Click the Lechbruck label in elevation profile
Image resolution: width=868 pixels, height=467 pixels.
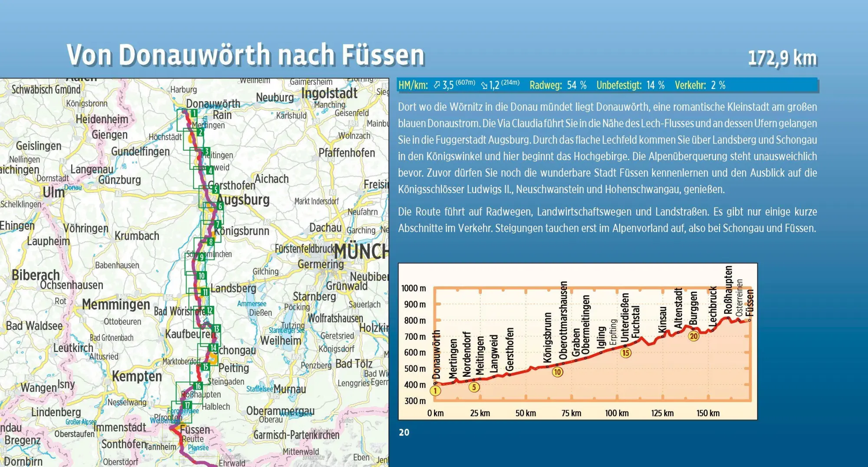pyautogui.click(x=713, y=306)
